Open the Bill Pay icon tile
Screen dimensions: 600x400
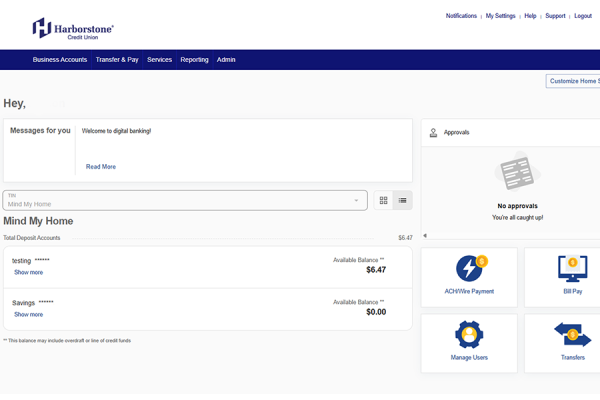coord(572,269)
